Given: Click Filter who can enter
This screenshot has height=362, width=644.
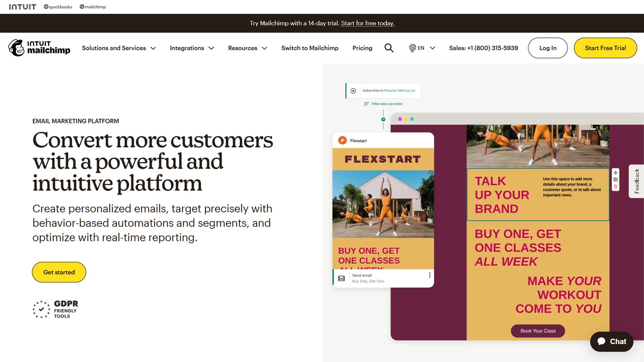Looking at the screenshot, I should [x=383, y=104].
